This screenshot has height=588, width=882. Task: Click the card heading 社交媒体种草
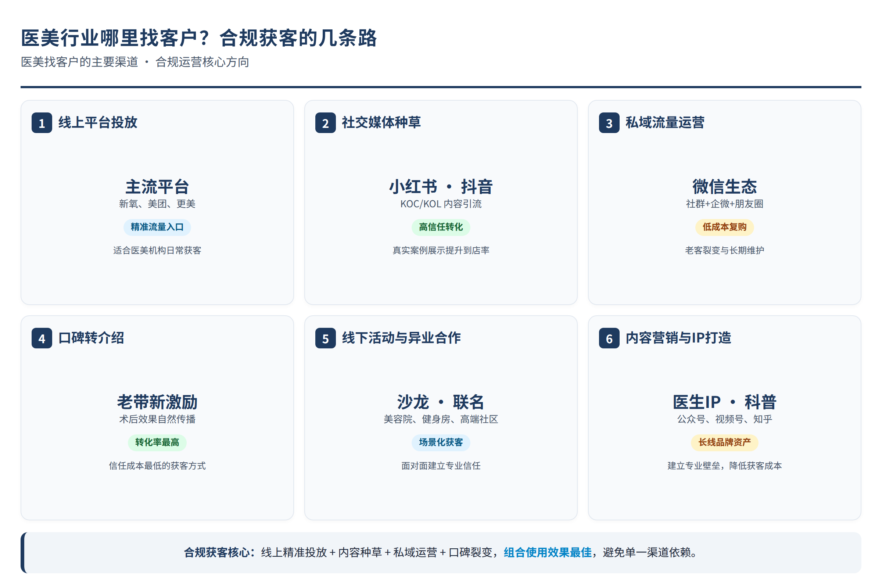[x=381, y=123]
